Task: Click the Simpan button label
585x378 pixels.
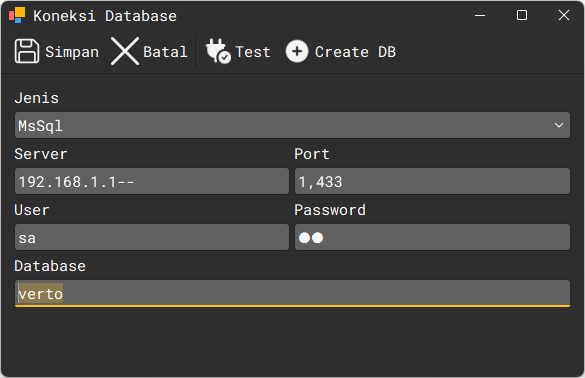Action: [72, 52]
